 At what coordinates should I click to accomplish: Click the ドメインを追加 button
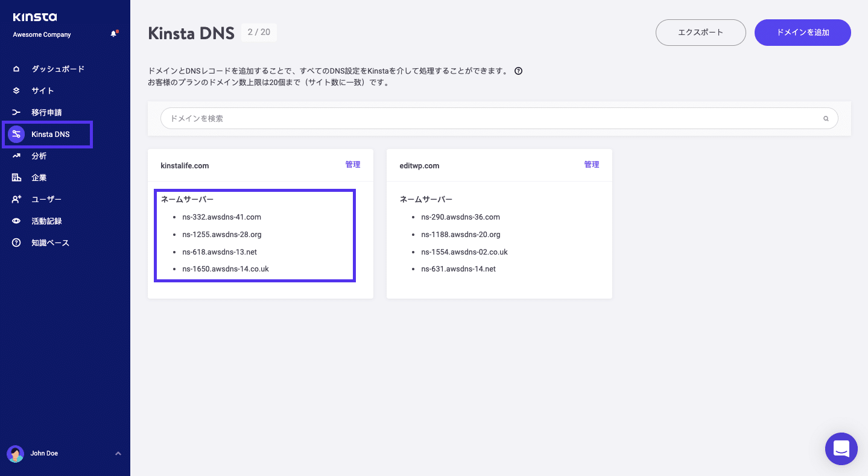802,32
